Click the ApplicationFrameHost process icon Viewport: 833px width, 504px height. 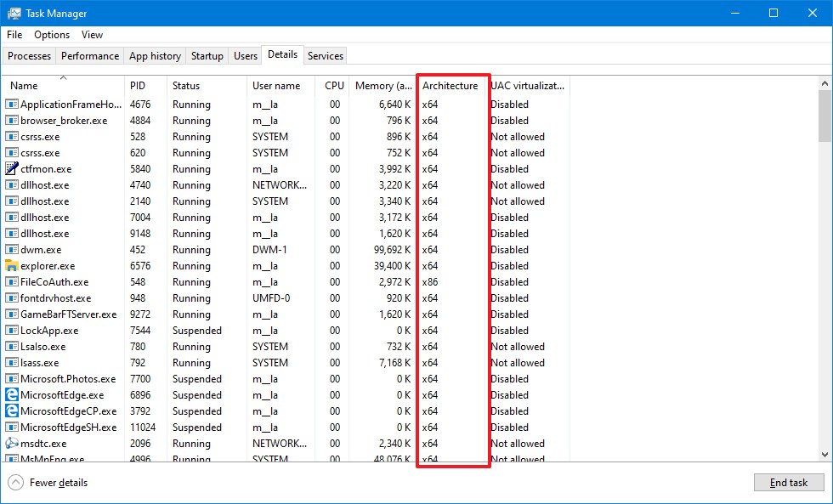pos(12,105)
